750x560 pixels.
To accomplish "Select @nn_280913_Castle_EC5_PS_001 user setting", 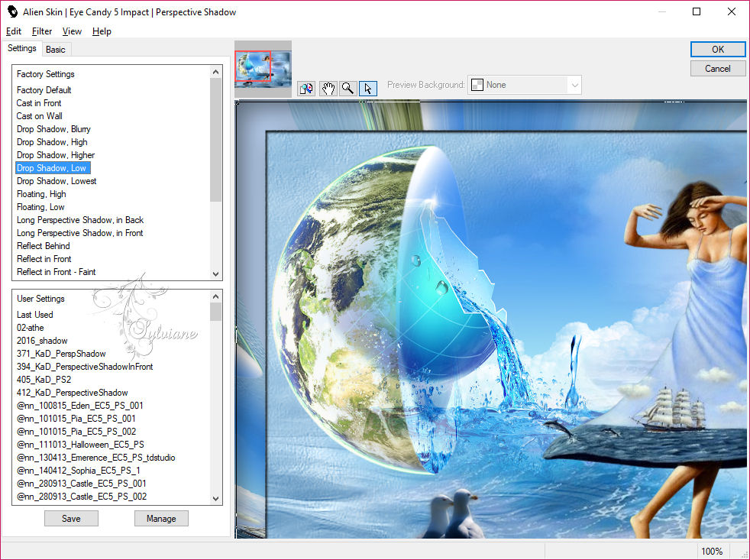I will [x=81, y=483].
